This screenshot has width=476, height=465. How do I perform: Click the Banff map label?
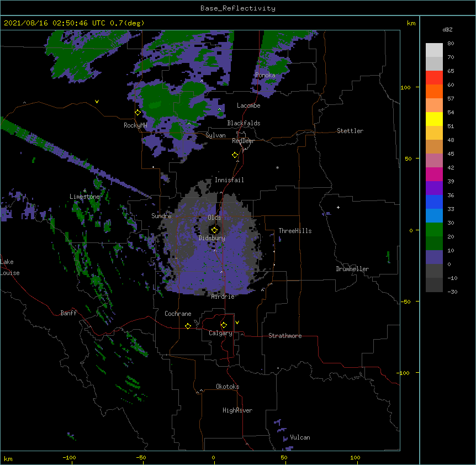pos(68,313)
